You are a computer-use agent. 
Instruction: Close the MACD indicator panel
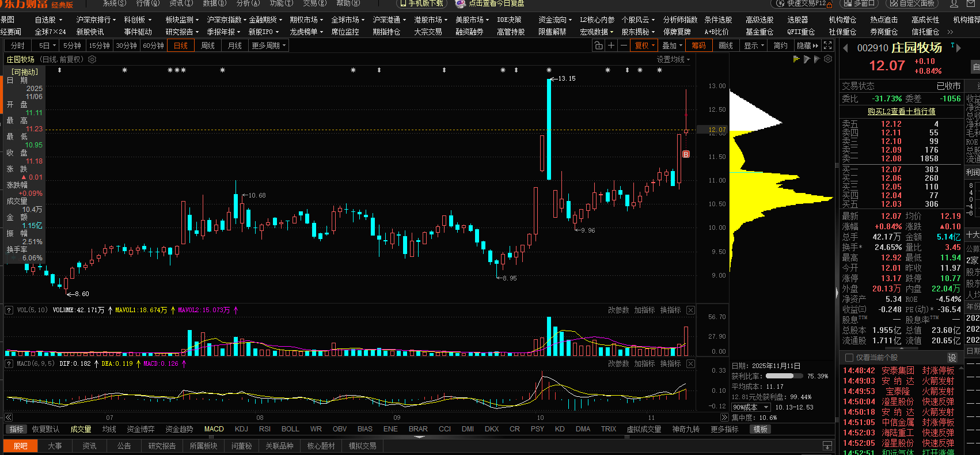pos(690,363)
